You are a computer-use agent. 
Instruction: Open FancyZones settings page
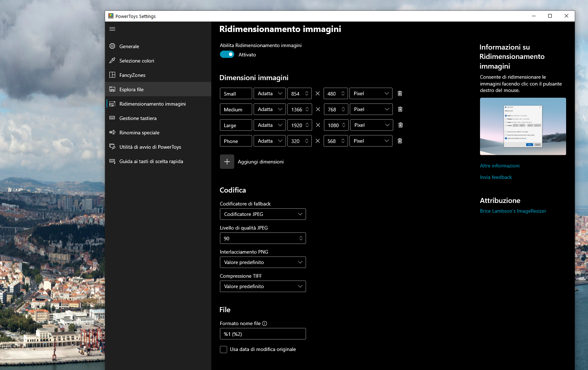pyautogui.click(x=158, y=75)
